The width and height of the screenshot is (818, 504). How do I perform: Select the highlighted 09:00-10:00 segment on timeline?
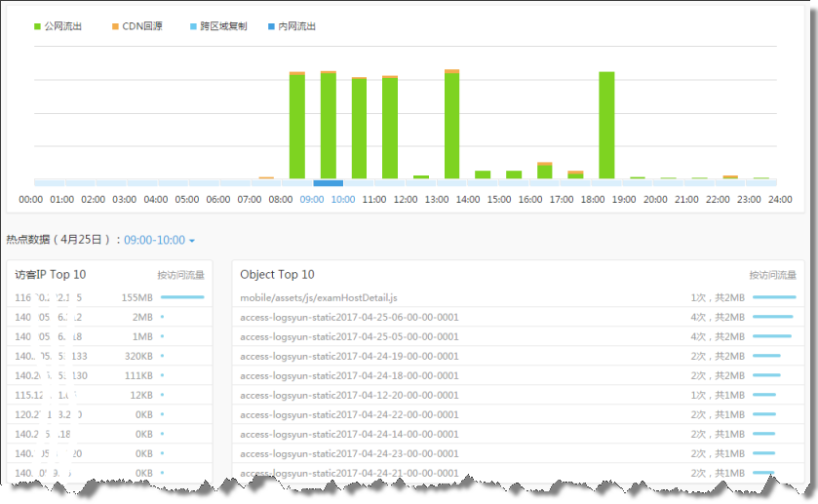328,182
